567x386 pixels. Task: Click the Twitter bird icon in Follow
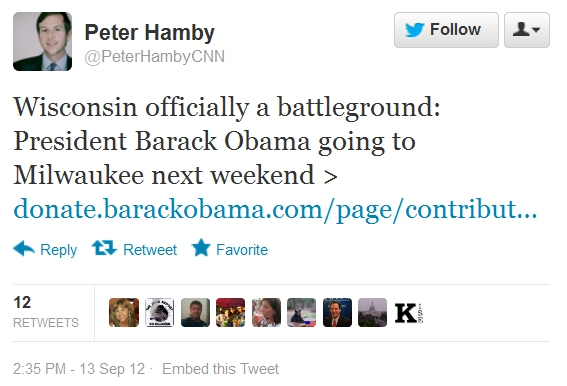click(414, 30)
